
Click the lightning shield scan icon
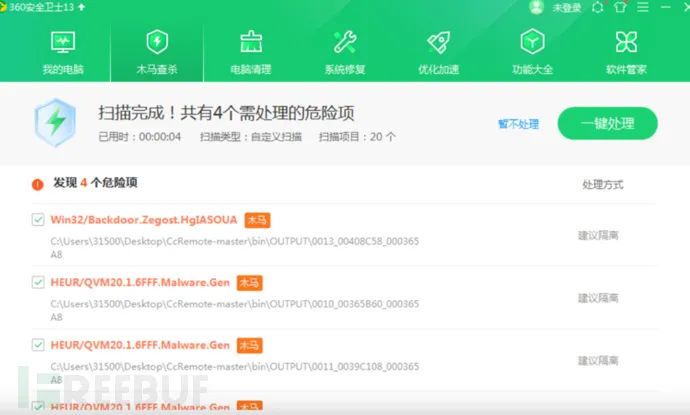tap(55, 123)
